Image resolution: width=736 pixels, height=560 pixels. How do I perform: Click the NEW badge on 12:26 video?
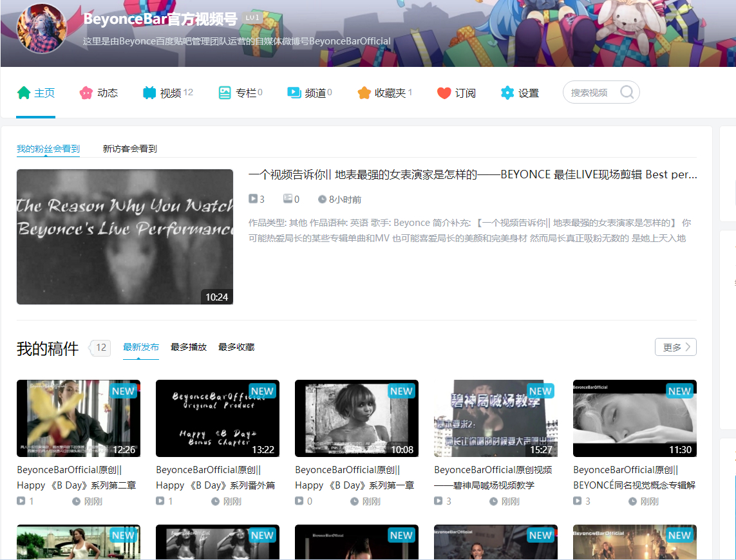(124, 391)
